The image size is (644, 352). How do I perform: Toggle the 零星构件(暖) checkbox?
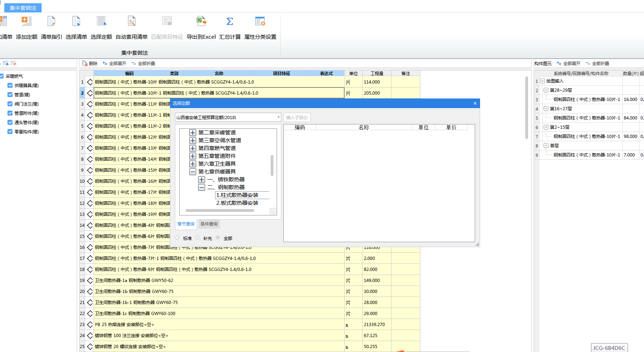[10, 132]
